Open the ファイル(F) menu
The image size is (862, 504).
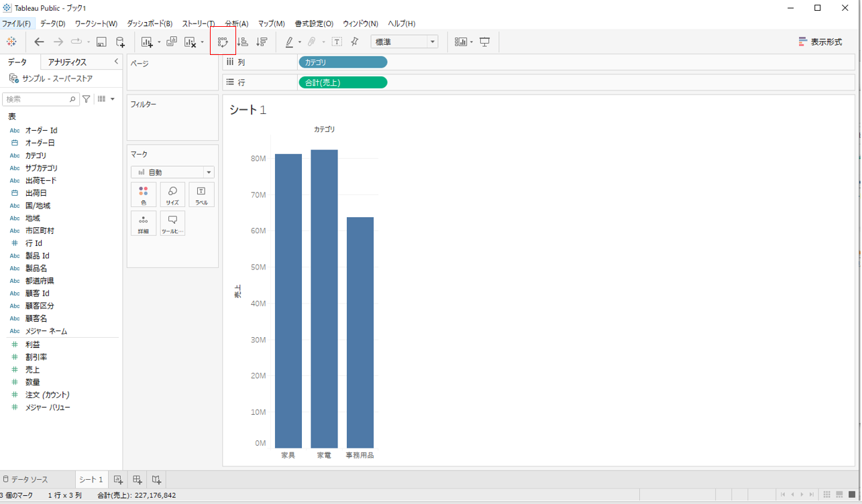point(16,23)
